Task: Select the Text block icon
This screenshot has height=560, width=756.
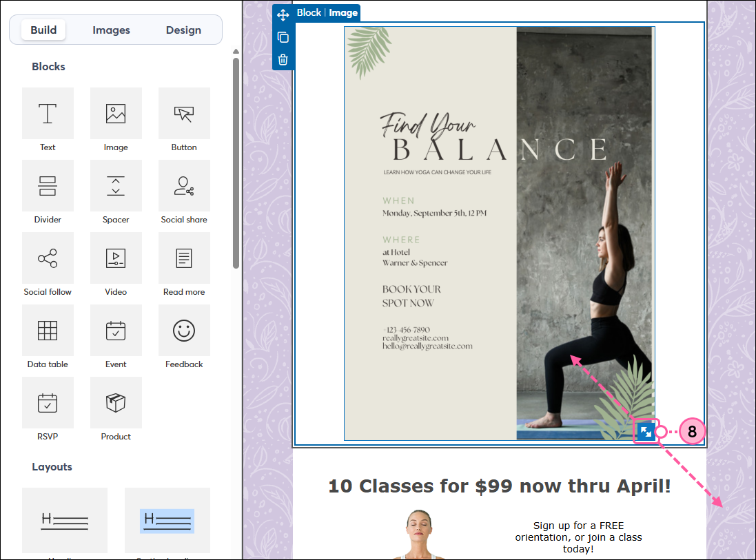Action: [48, 113]
